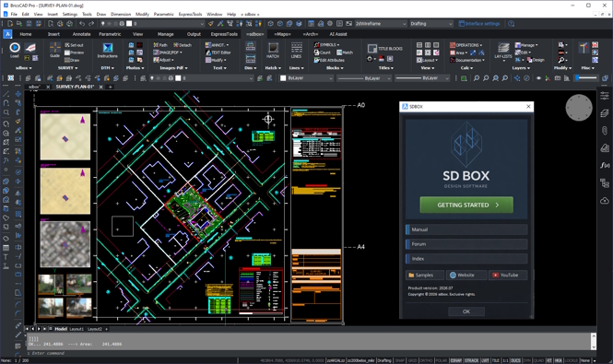Toggle SNAP in status bar
The width and height of the screenshot is (613, 364).
[399, 360]
